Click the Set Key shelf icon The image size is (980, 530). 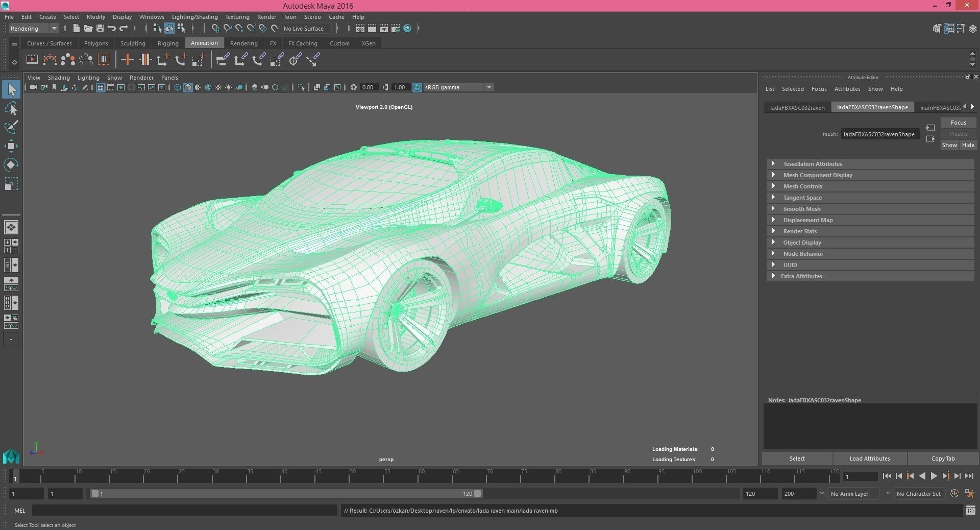point(127,60)
